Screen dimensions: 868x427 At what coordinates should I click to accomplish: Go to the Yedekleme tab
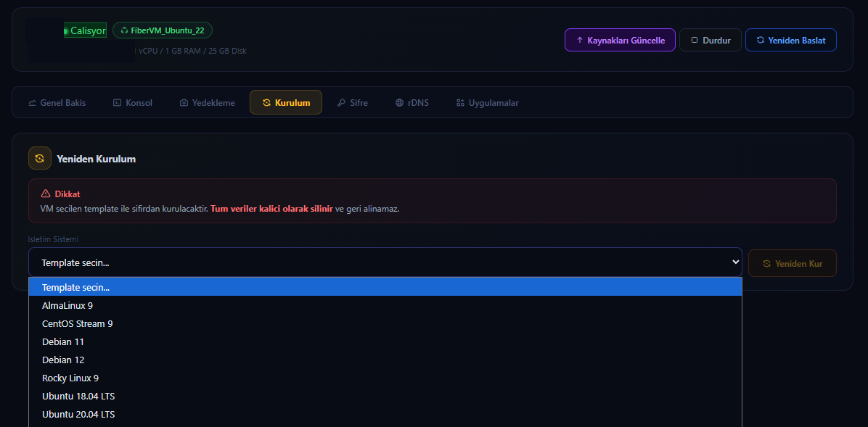(x=207, y=102)
